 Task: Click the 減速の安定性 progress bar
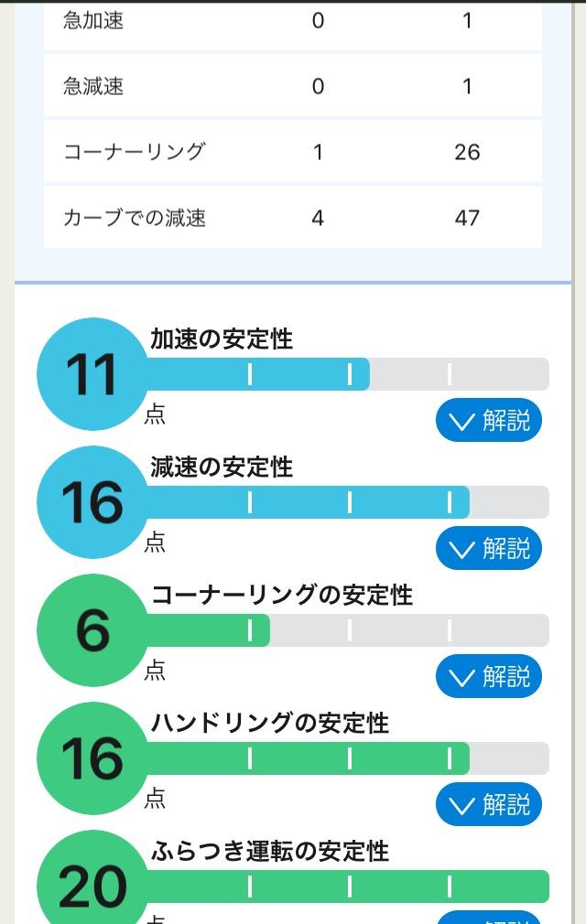point(348,502)
